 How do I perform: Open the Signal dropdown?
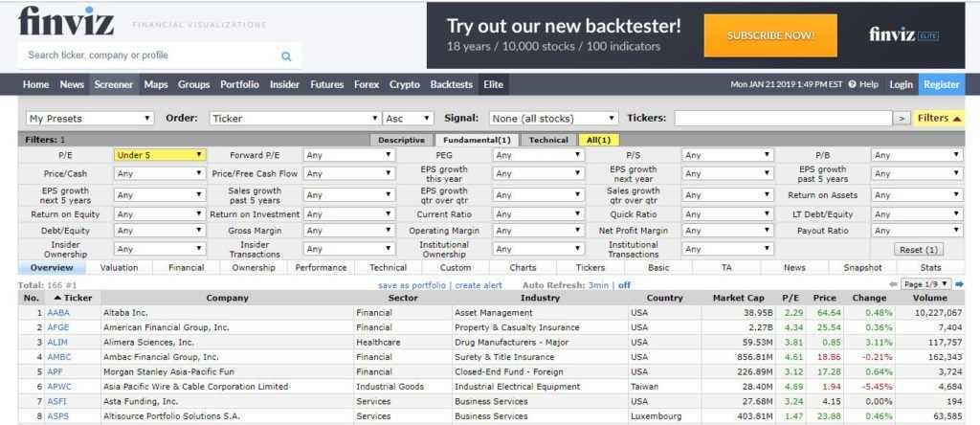[553, 119]
